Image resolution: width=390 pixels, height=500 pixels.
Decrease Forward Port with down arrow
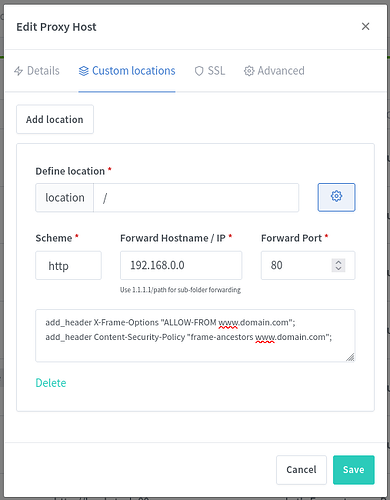tap(338, 268)
